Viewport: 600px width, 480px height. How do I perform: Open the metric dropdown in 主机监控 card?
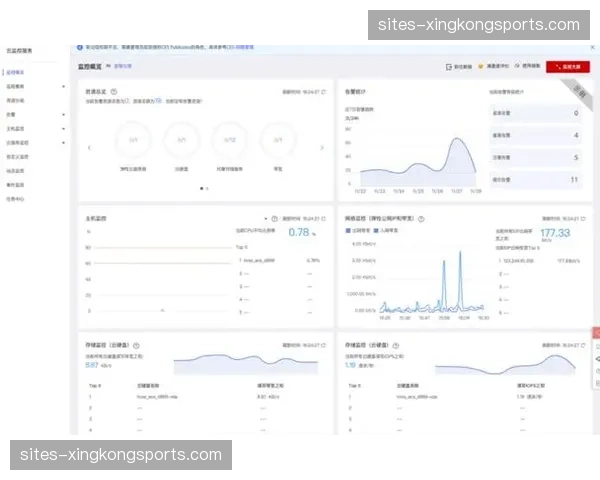[266, 217]
